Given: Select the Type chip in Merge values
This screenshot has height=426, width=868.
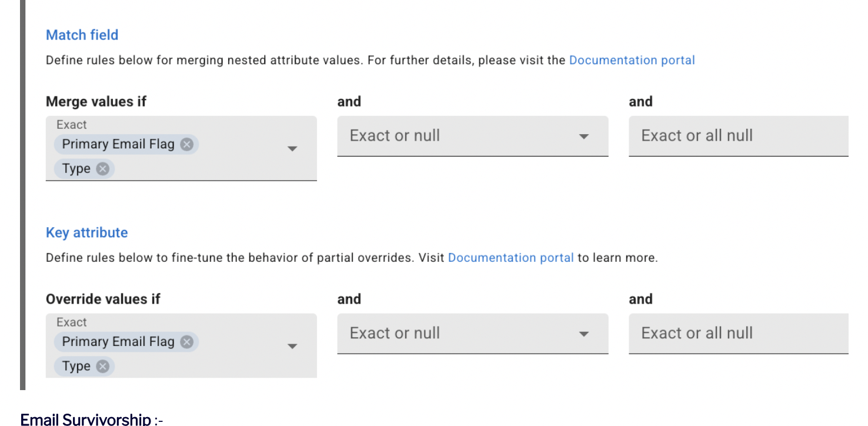Looking at the screenshot, I should pos(76,169).
